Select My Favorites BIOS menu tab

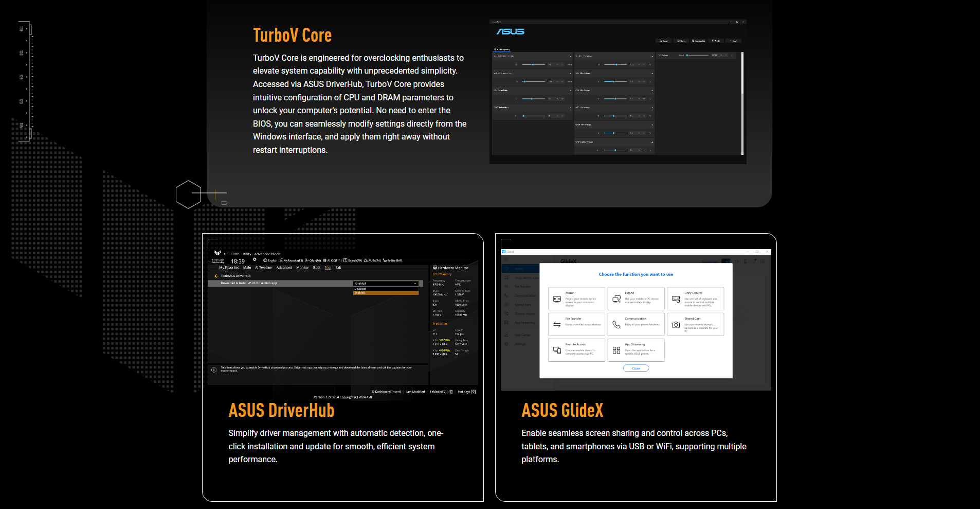tap(229, 268)
